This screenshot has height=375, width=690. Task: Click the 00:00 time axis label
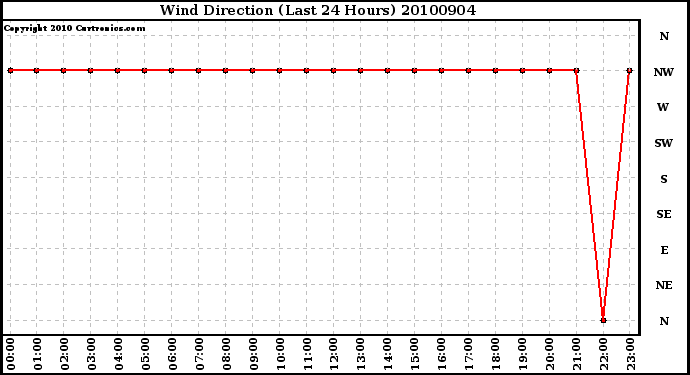point(11,354)
